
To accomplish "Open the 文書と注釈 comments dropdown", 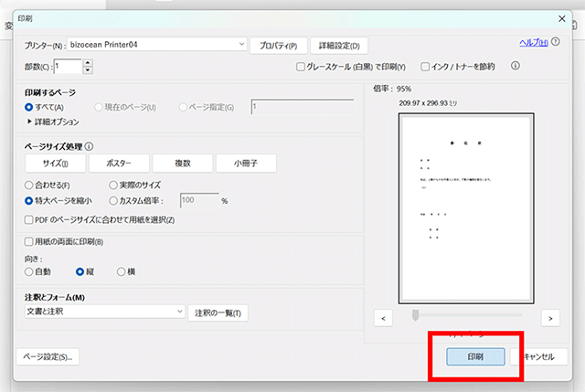I will tap(105, 311).
